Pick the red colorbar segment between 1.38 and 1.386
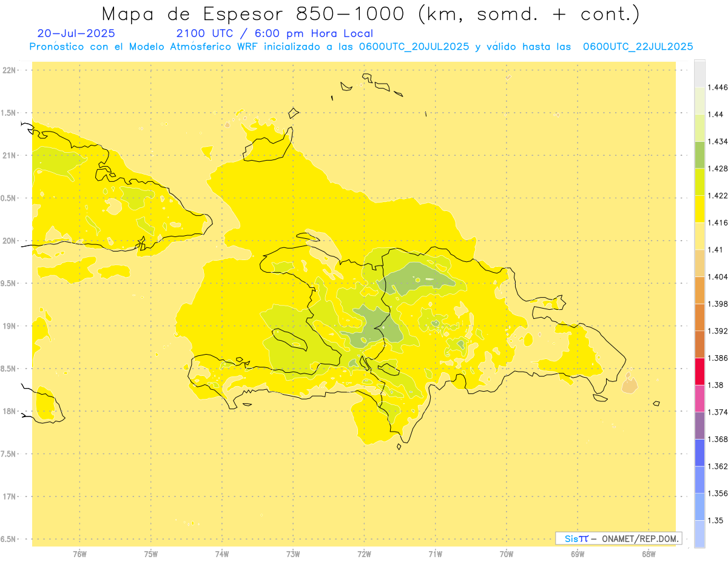The height and width of the screenshot is (562, 728). [699, 372]
